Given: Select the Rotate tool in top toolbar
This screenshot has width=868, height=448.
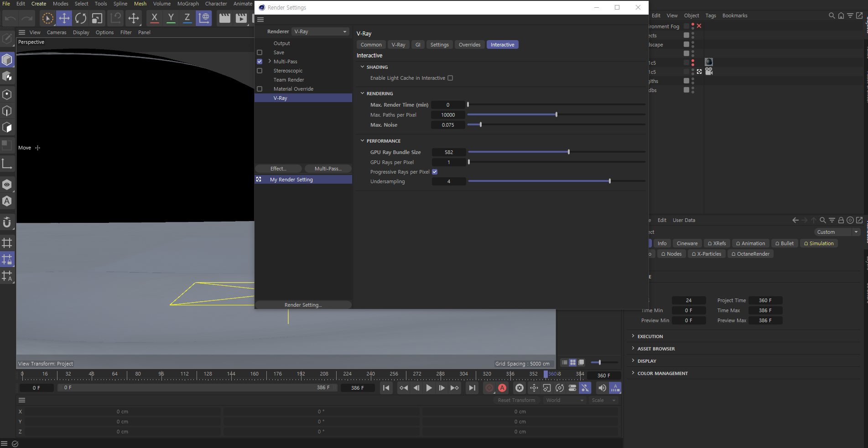Looking at the screenshot, I should 81,18.
